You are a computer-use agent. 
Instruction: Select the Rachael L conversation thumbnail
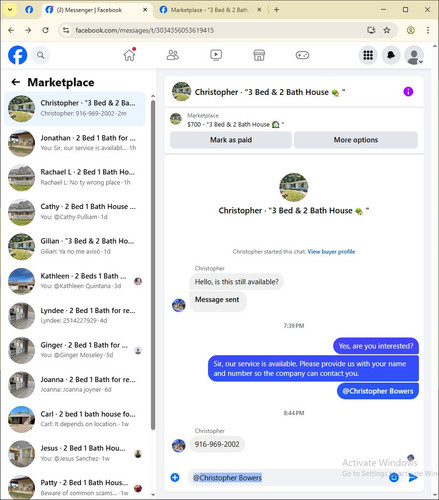click(x=22, y=178)
